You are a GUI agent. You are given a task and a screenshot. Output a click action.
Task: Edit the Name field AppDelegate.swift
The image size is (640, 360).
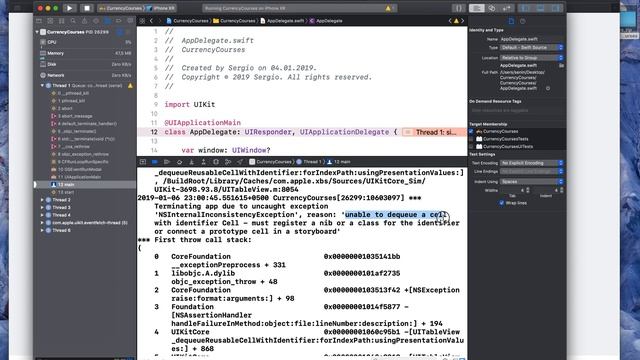coord(531,39)
